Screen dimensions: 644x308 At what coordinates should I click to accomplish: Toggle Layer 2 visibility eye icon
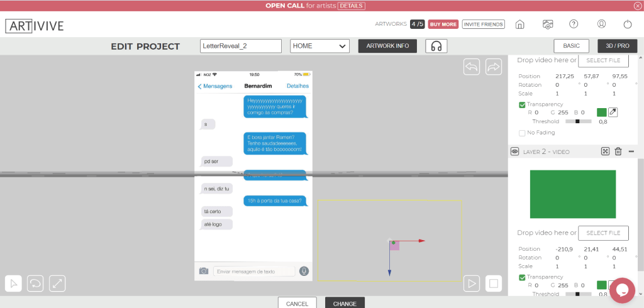pos(514,151)
